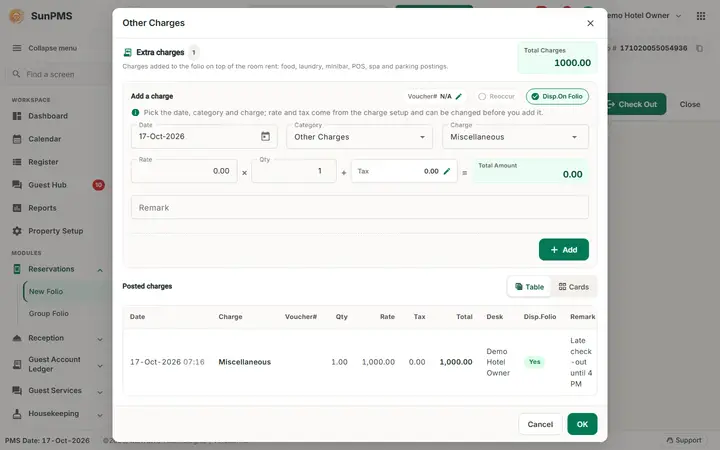Switch to Table view

coord(529,287)
